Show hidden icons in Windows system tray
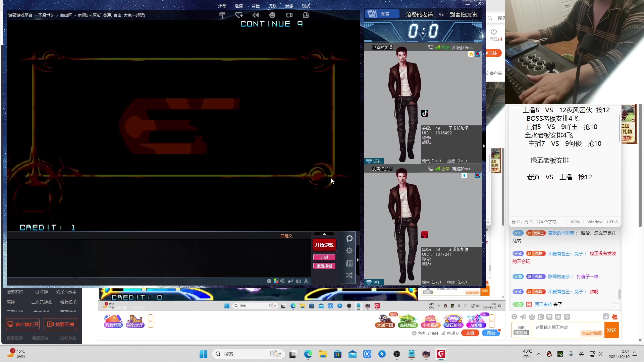 (539, 354)
